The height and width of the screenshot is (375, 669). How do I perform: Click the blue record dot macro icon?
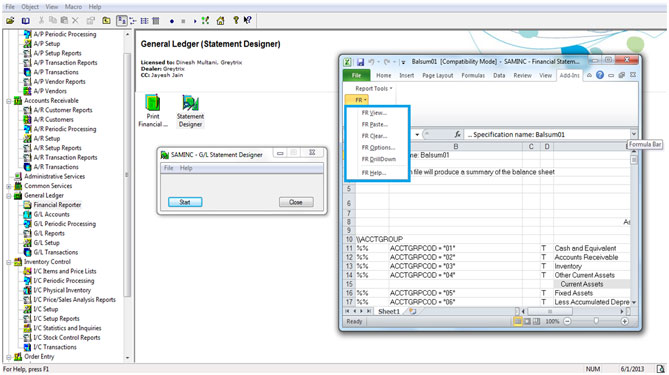click(172, 21)
